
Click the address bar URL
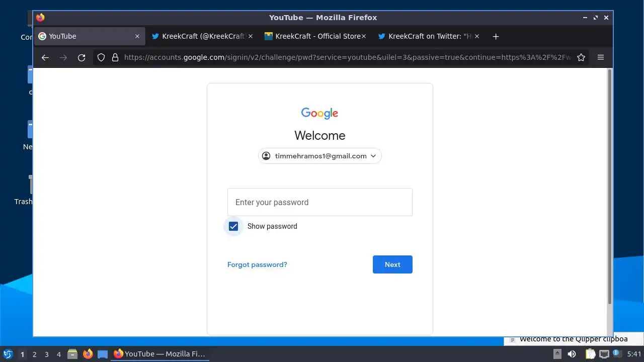coord(347,57)
